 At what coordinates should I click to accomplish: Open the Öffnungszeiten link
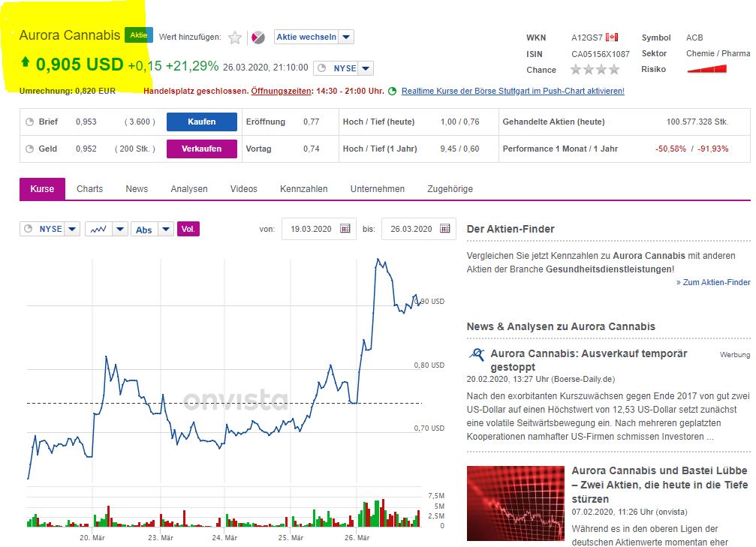click(x=281, y=91)
